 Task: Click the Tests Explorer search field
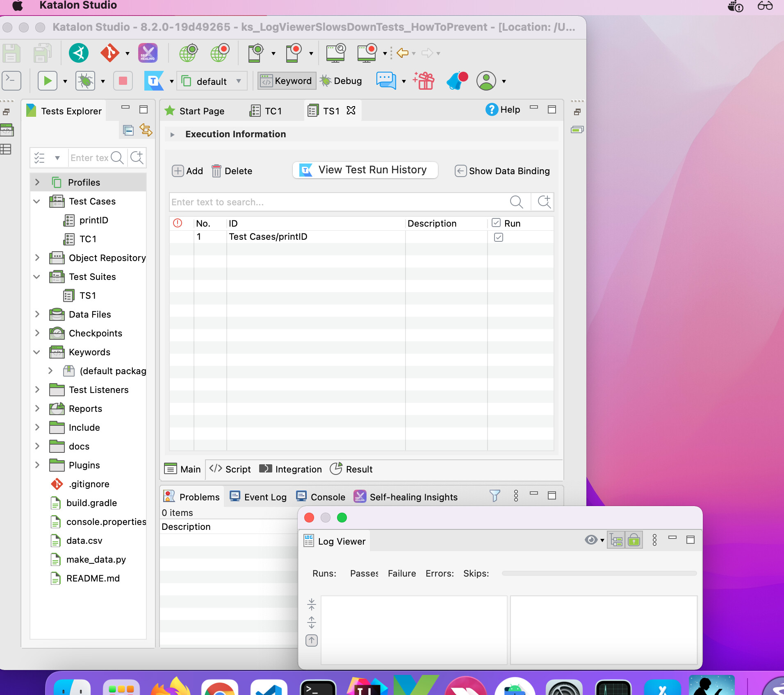pos(89,158)
